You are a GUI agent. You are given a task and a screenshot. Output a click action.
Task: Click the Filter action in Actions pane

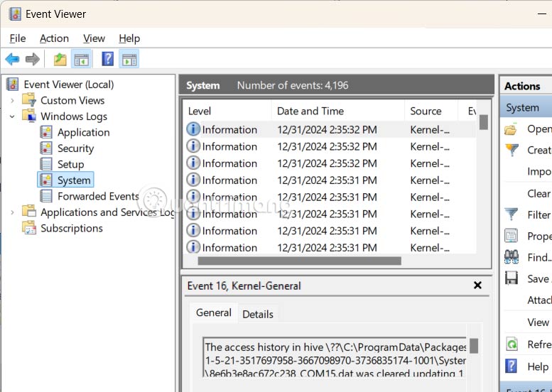pos(539,214)
